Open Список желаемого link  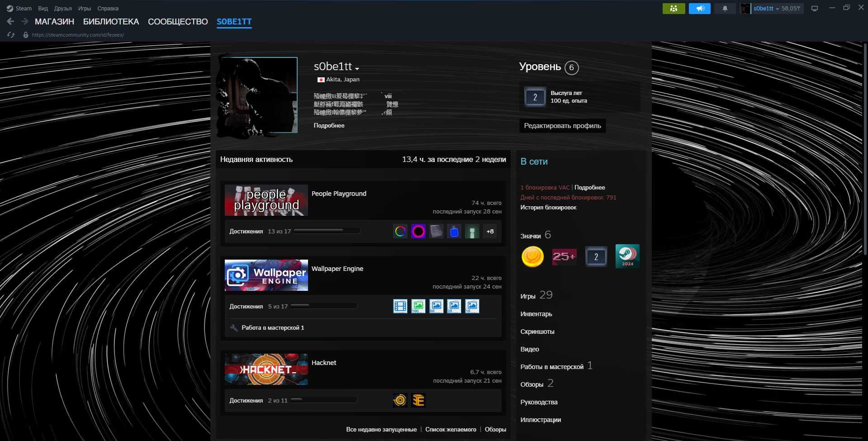pyautogui.click(x=451, y=429)
